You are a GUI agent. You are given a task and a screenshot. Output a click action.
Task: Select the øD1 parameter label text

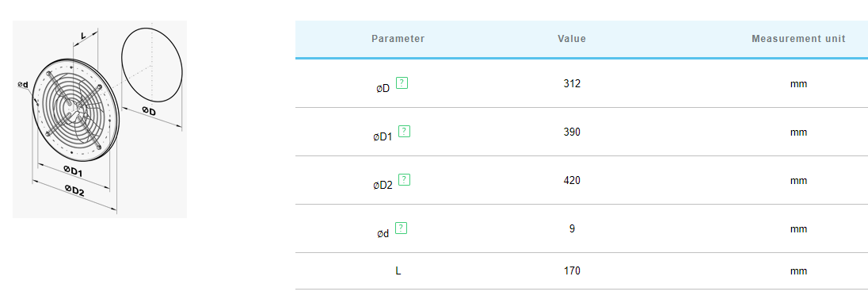pyautogui.click(x=383, y=136)
